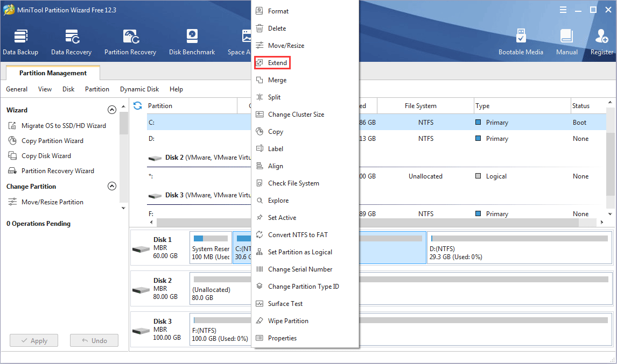Click the Apply button
The height and width of the screenshot is (364, 617).
tap(34, 340)
